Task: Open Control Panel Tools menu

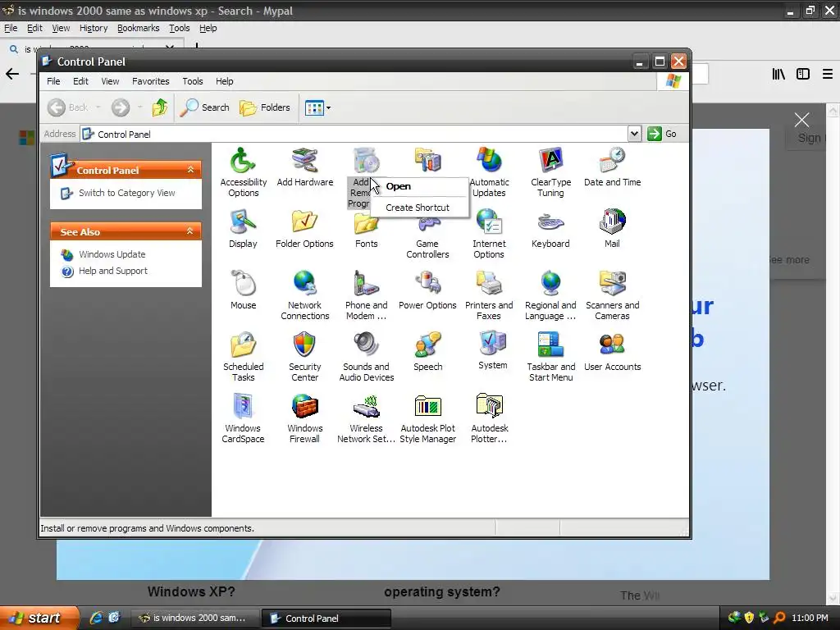Action: (x=192, y=81)
